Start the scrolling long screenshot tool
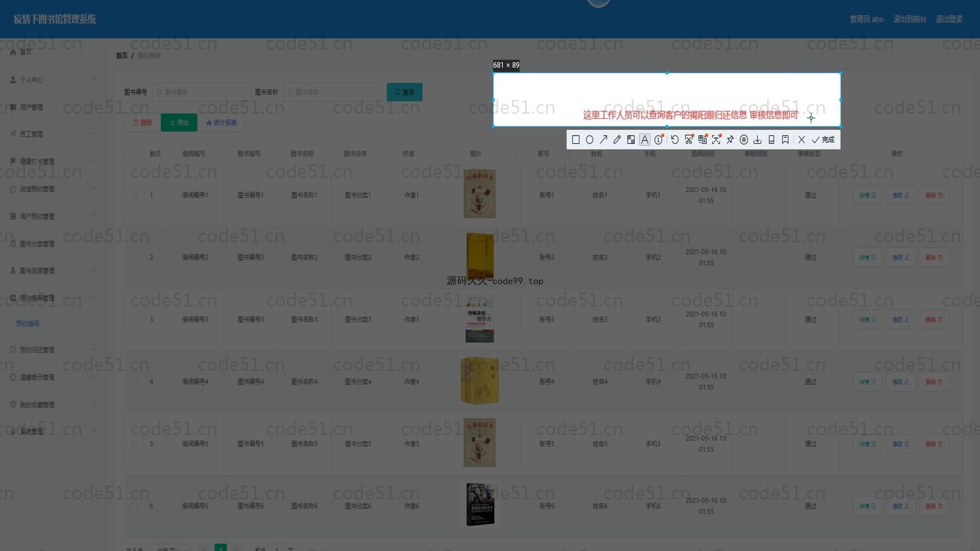980x551 pixels. 689,140
